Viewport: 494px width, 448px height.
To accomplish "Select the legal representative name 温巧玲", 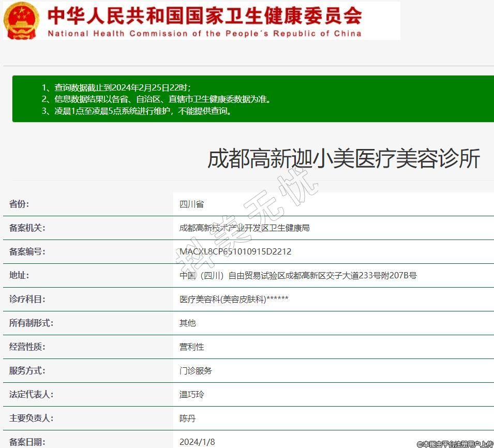I will 191,395.
